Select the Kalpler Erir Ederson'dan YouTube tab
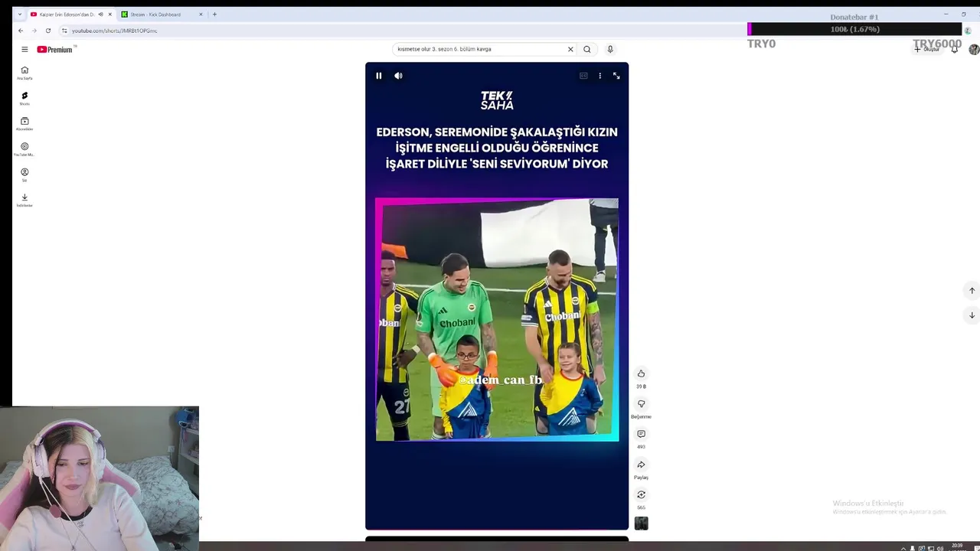Screen dimensions: 980x551 coord(72,15)
